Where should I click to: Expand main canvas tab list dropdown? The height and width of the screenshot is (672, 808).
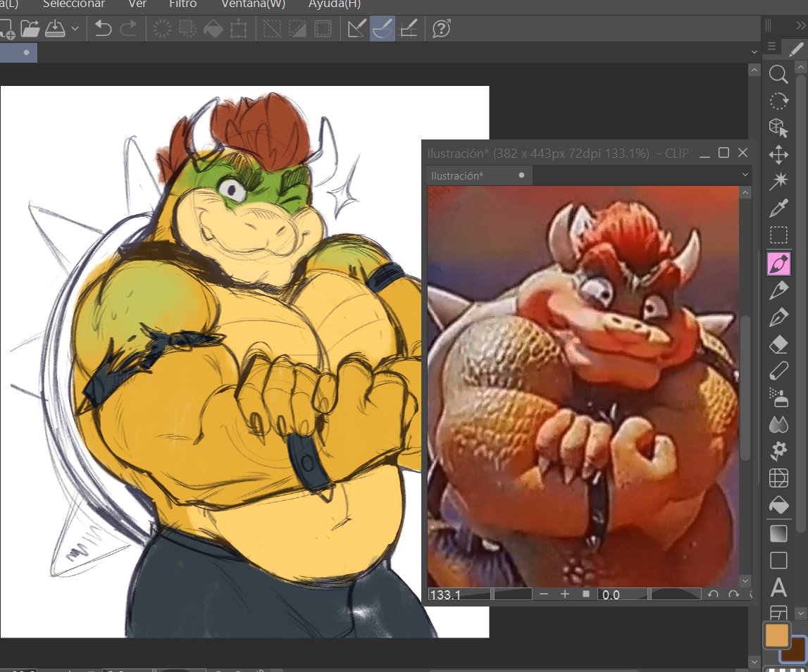tap(754, 52)
